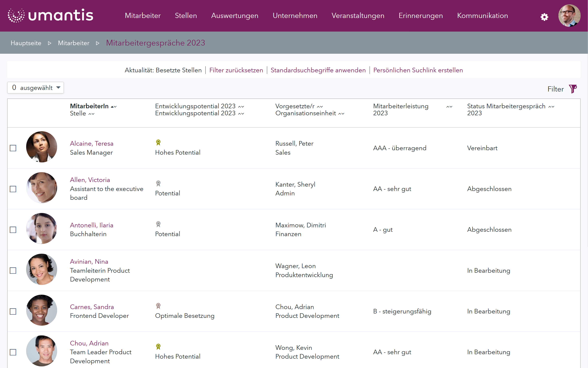588x368 pixels.
Task: Sort by Status Mitarbeitergespräch arrows
Action: 551,107
